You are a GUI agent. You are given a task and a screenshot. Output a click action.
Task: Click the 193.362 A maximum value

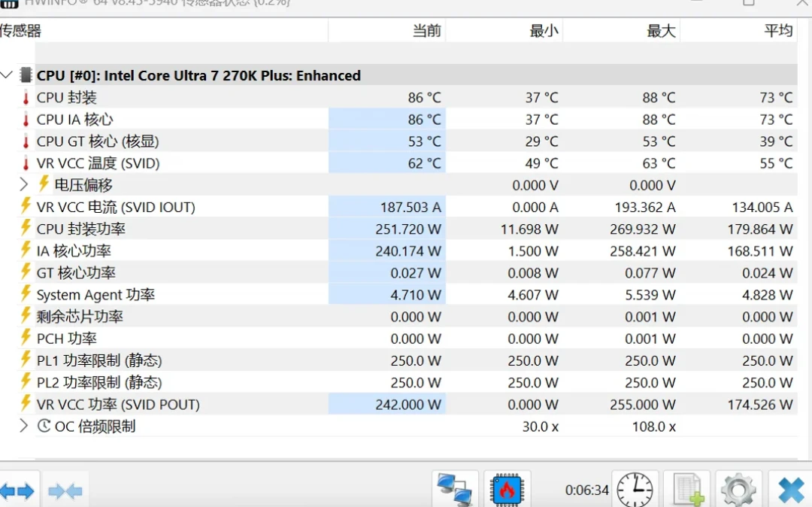(x=645, y=207)
